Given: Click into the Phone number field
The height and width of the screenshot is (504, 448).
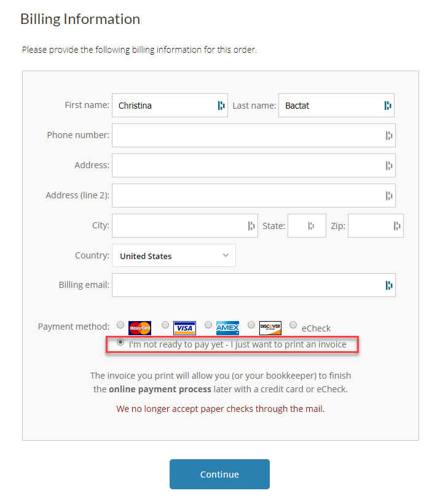Looking at the screenshot, I should [x=254, y=136].
